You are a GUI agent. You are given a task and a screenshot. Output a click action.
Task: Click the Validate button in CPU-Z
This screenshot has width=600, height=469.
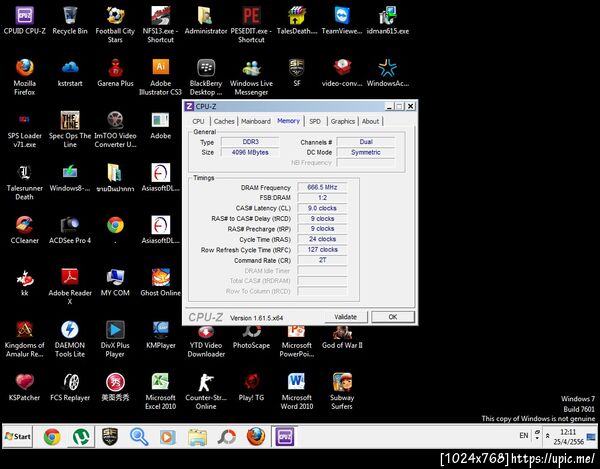[x=346, y=317]
